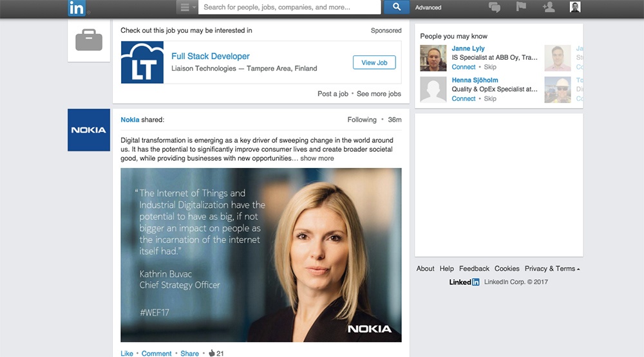The height and width of the screenshot is (357, 644).
Task: Click the View Job button
Action: pos(374,62)
